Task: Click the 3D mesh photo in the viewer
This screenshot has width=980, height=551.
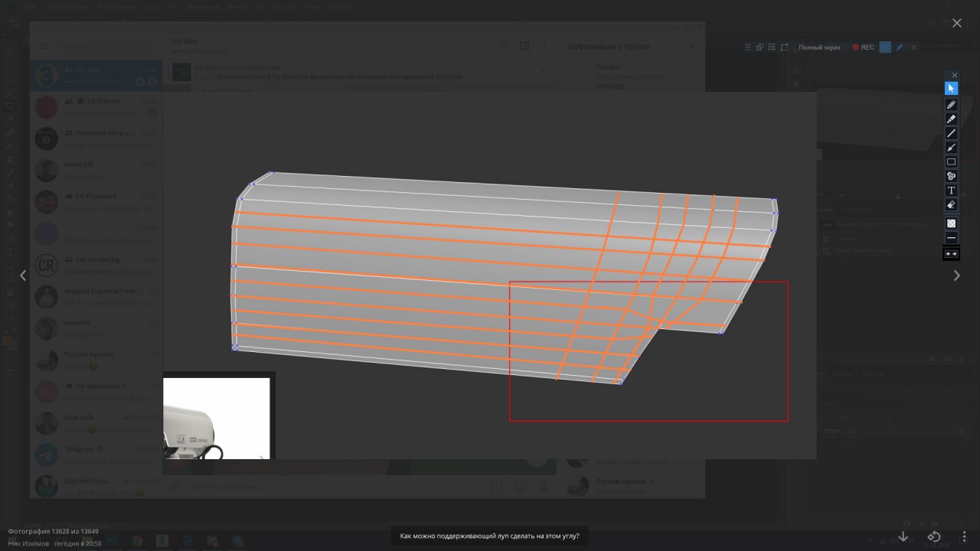Action: pos(489,275)
